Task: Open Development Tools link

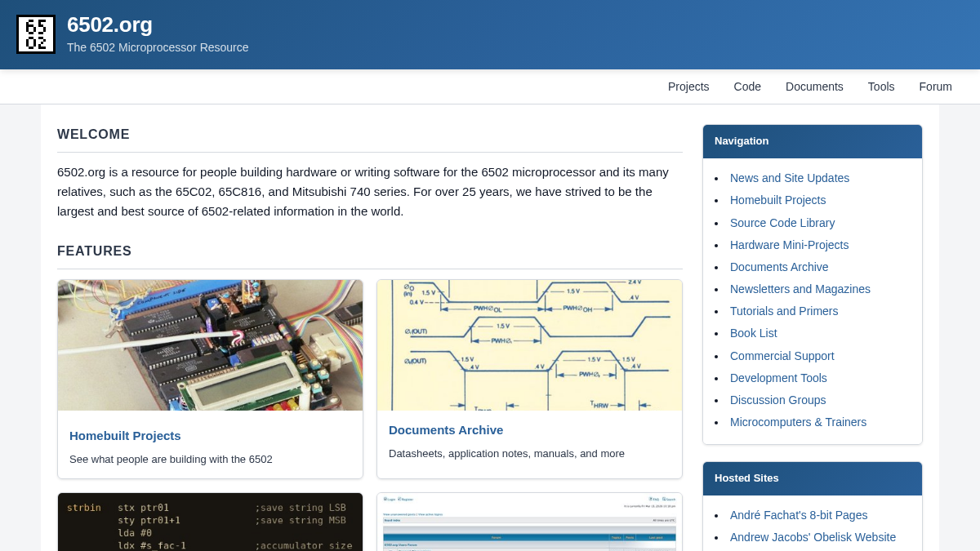Action: [778, 378]
